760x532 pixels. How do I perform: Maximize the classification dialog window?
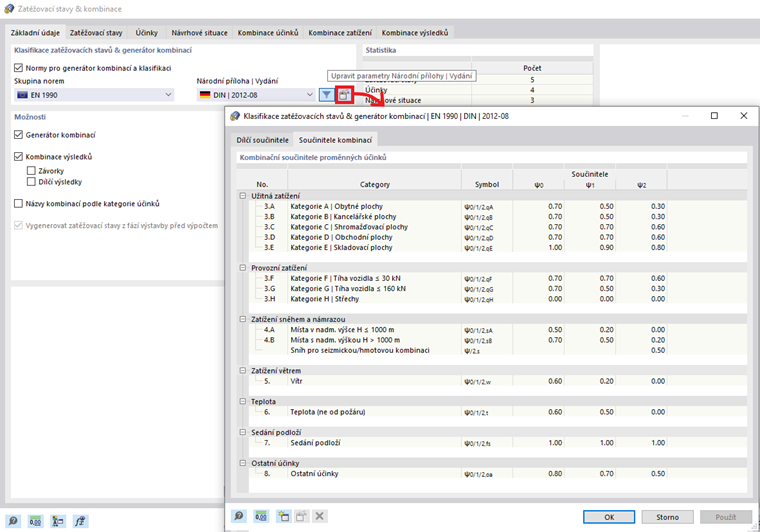[x=714, y=115]
